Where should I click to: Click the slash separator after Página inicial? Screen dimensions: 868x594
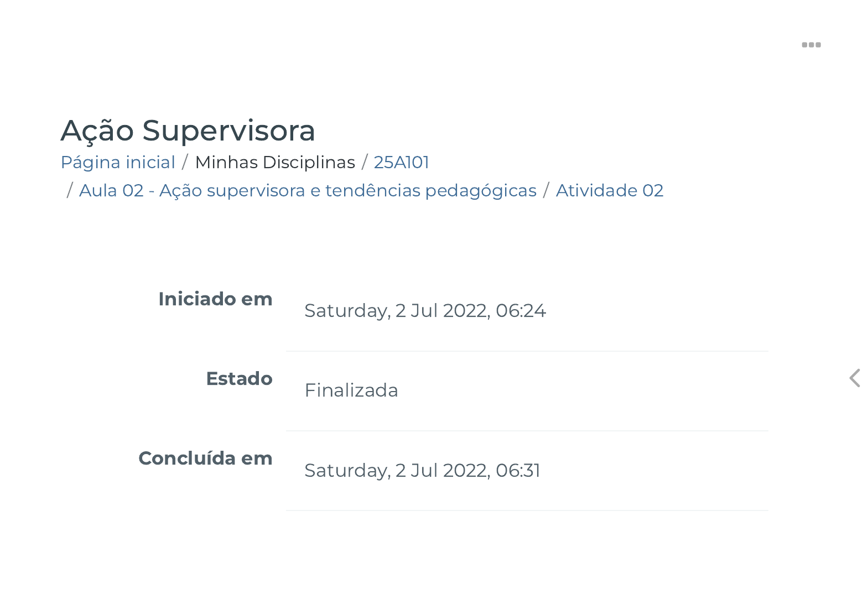tap(185, 162)
